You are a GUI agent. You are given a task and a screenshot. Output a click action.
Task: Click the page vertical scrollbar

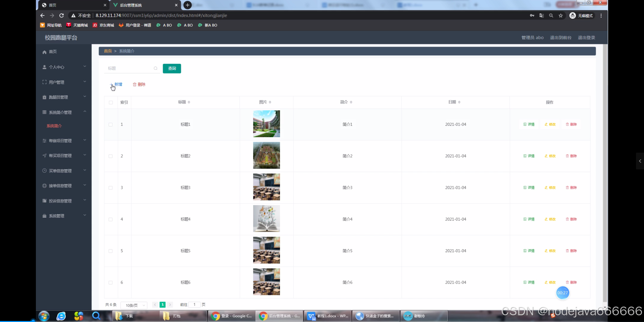click(x=605, y=173)
